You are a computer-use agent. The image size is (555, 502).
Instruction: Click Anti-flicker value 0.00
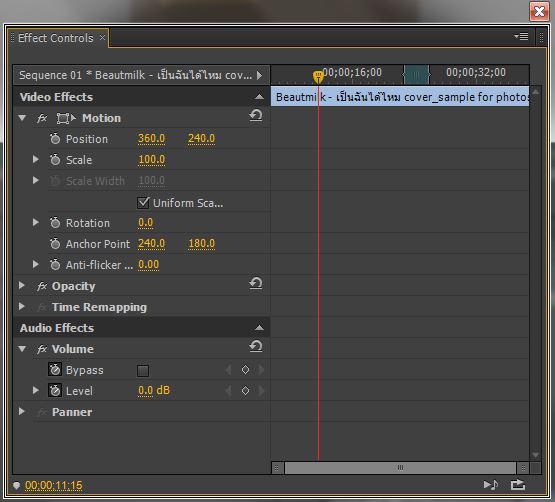[149, 264]
